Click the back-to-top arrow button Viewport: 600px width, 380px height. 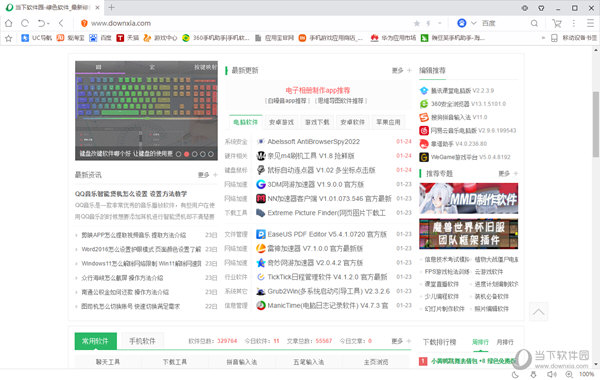point(538,312)
